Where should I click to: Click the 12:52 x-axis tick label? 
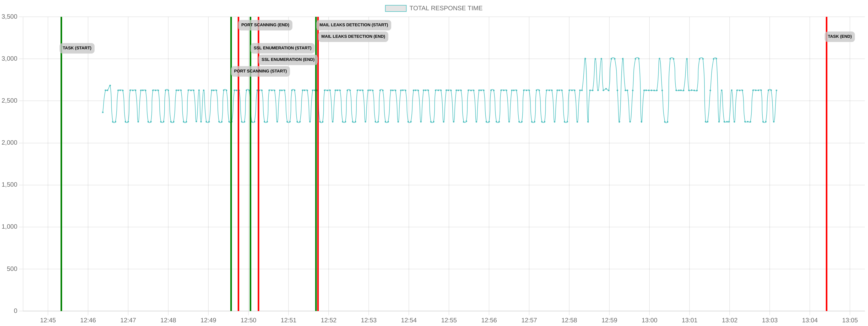[x=329, y=320]
